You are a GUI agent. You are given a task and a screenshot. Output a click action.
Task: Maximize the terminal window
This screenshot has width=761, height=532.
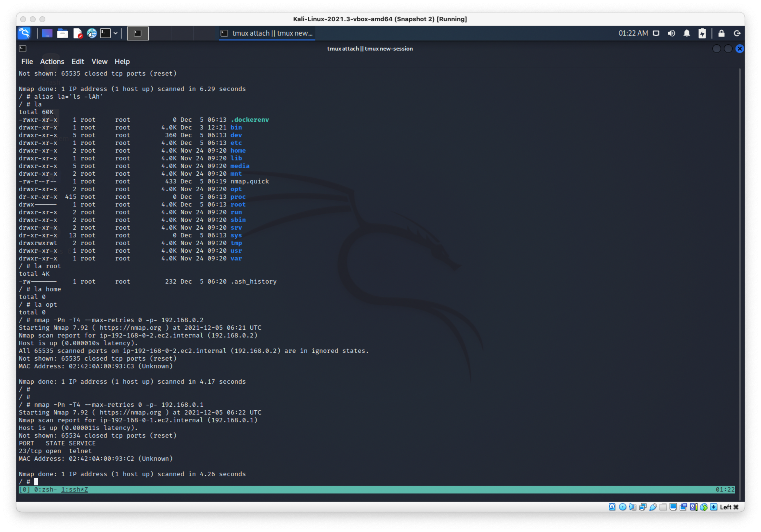pyautogui.click(x=728, y=49)
